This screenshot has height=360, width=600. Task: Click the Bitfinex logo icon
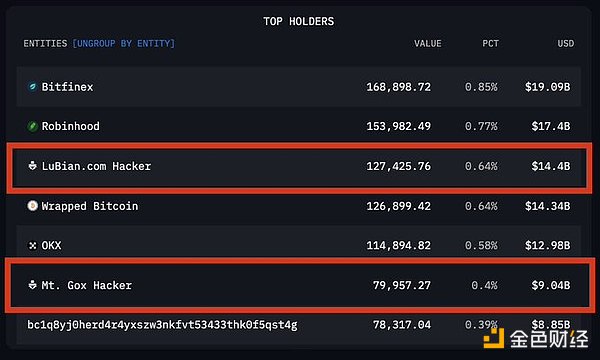[33, 87]
